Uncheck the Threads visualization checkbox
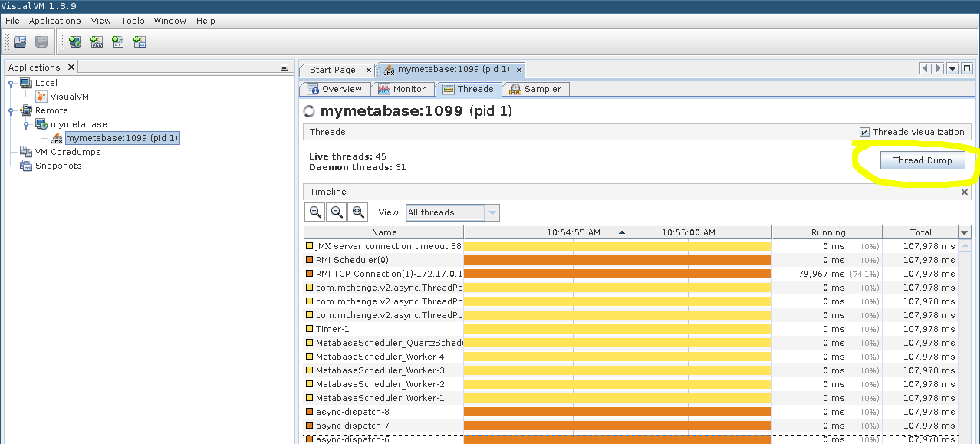Viewport: 980px width, 444px height. [865, 132]
